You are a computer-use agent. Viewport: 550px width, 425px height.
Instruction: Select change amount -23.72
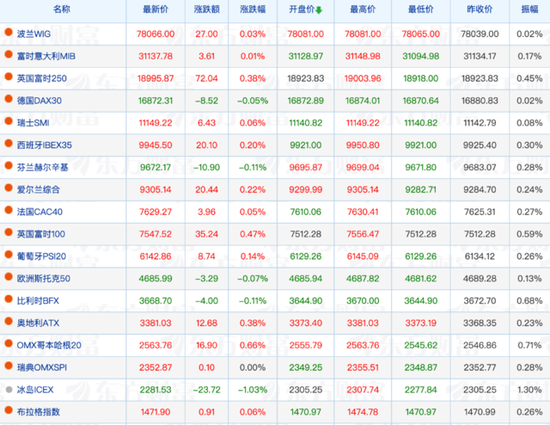click(x=207, y=390)
